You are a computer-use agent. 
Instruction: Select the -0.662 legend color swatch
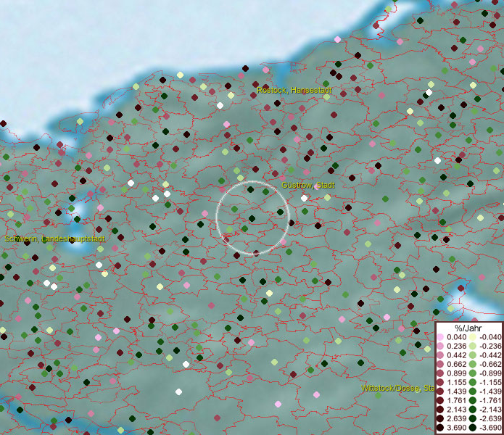tap(473, 365)
